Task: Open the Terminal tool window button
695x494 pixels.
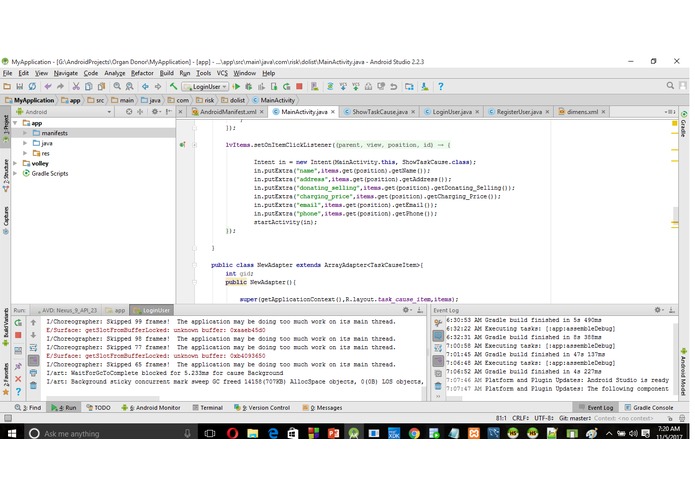Action: (x=207, y=408)
